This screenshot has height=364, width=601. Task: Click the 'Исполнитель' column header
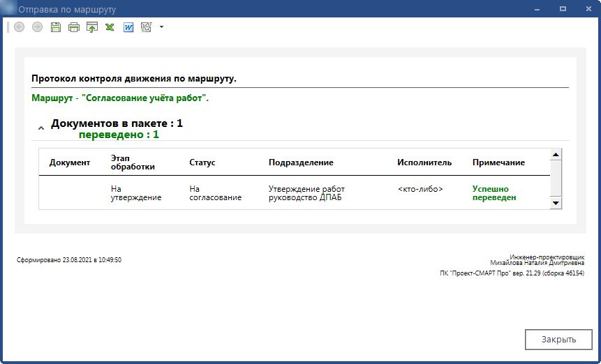pyautogui.click(x=424, y=162)
